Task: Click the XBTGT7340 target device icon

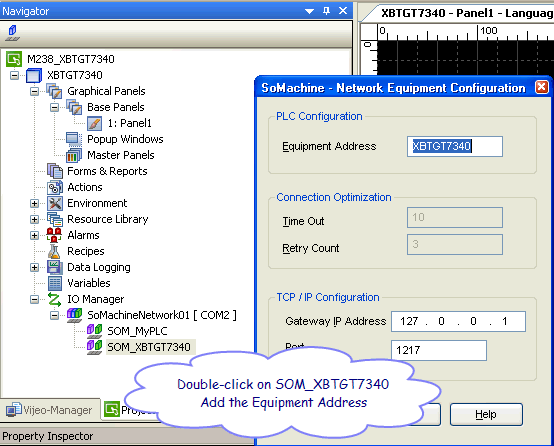Action: 34,75
